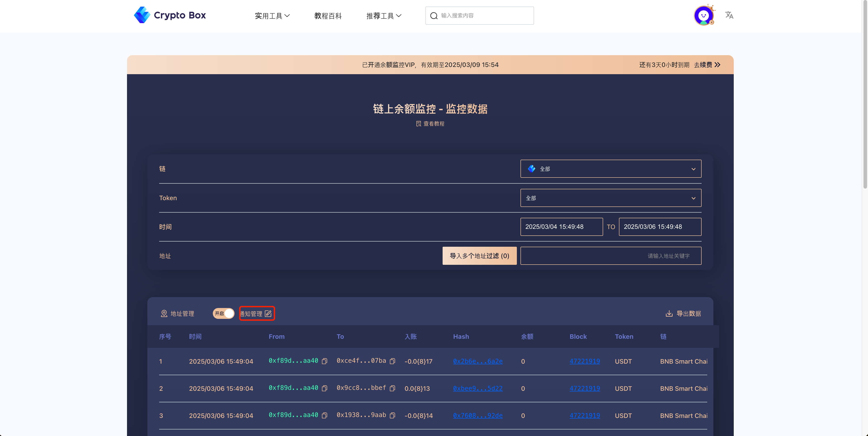Open the Token 全部 dropdown

point(611,198)
